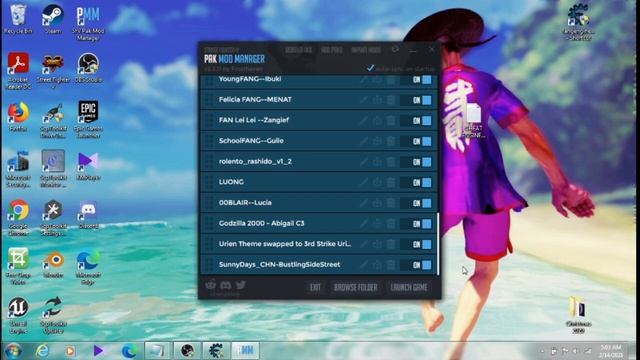640x360 pixels.
Task: Open OBS Studio from taskbar
Action: 187,351
